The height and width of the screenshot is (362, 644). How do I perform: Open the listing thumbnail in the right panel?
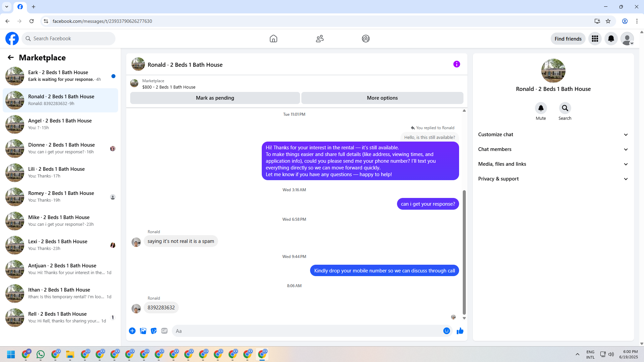553,71
